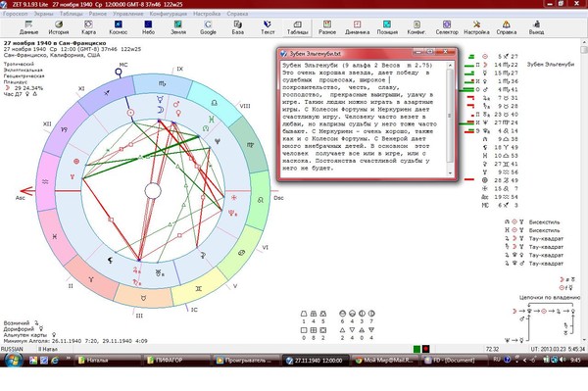Open the База database icon
Viewport: 588px width, 391px height.
(x=238, y=27)
